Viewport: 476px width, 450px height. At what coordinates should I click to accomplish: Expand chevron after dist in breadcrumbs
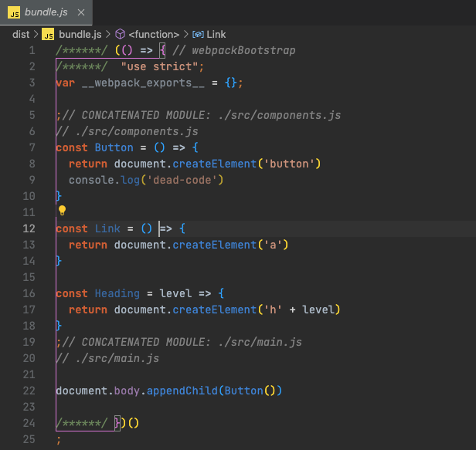[x=36, y=34]
